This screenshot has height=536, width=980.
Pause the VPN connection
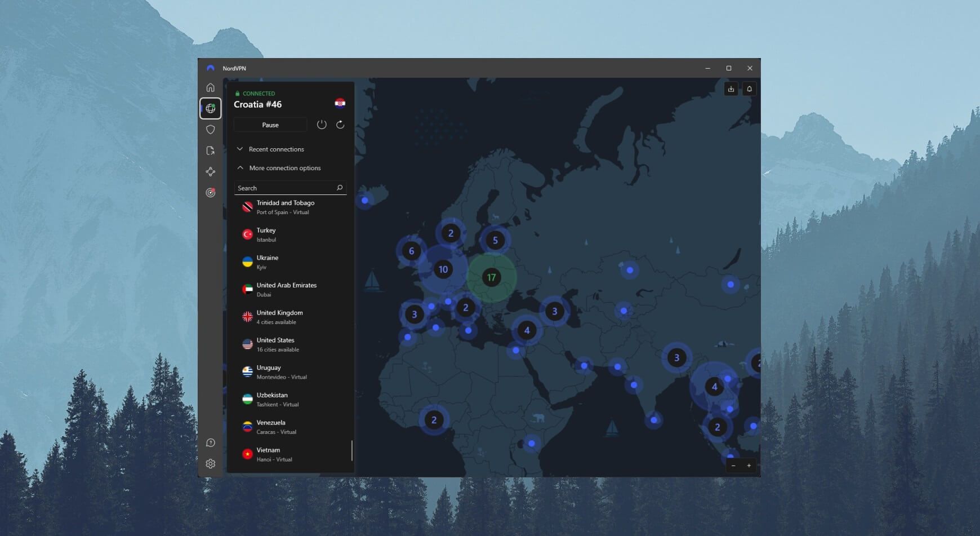[x=270, y=125]
